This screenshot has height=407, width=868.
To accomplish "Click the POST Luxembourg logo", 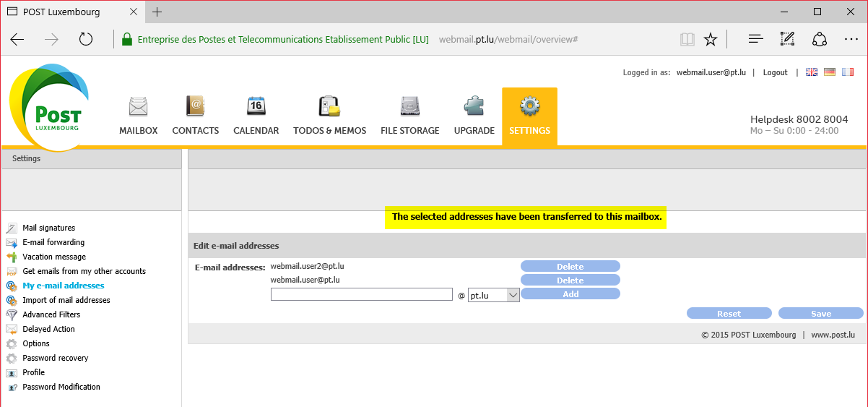I will [48, 108].
